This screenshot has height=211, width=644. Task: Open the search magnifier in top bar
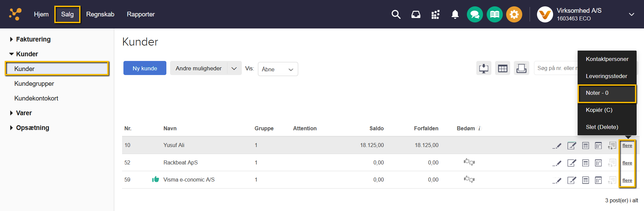point(396,14)
